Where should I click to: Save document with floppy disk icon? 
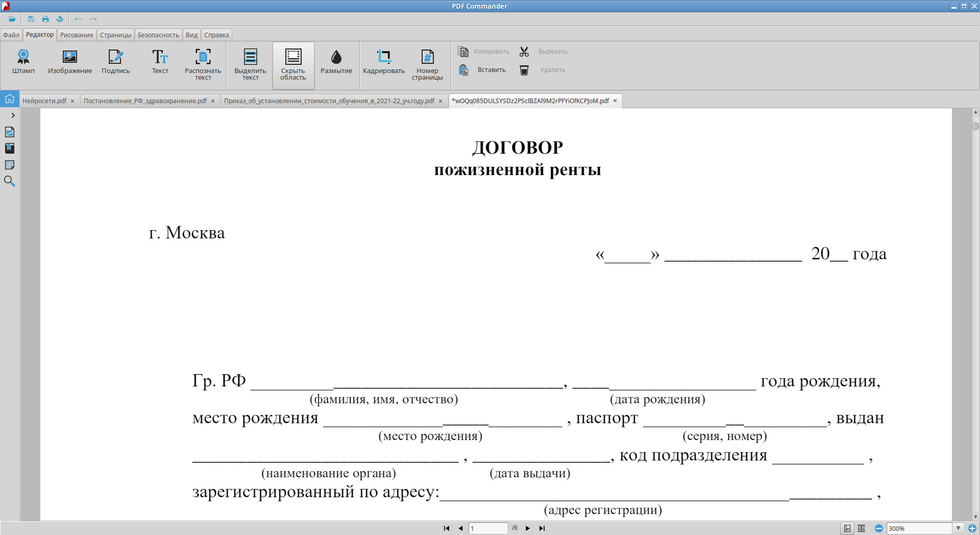[x=31, y=19]
